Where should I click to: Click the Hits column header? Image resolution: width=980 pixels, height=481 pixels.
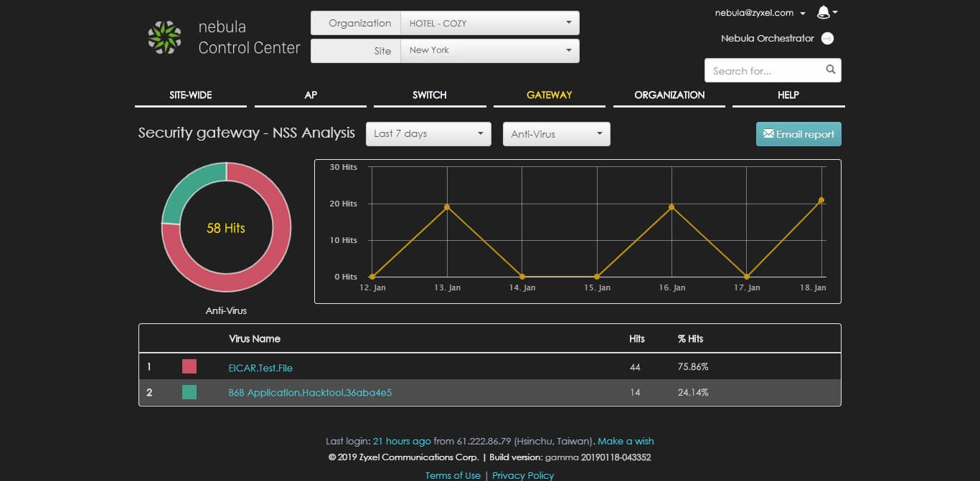pos(637,338)
